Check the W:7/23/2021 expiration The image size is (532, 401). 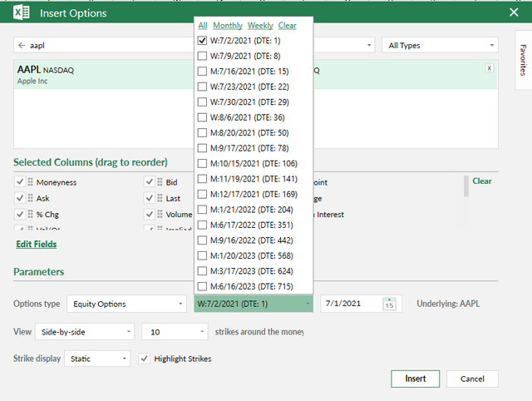click(x=202, y=87)
